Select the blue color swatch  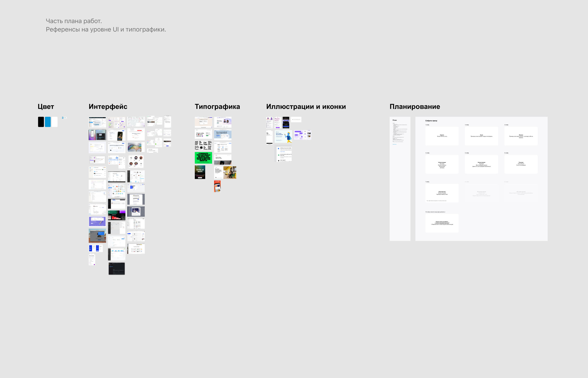tap(48, 122)
